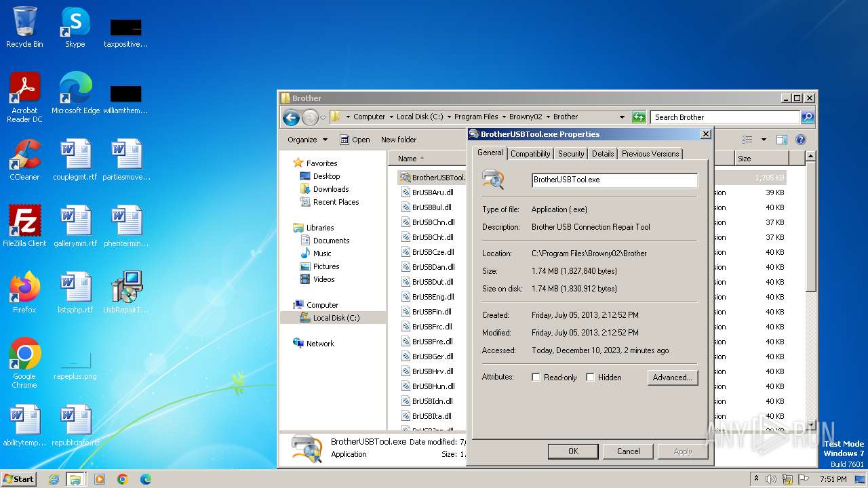Select BrUSBEng.dll in file list
This screenshot has height=488, width=868.
pos(433,297)
